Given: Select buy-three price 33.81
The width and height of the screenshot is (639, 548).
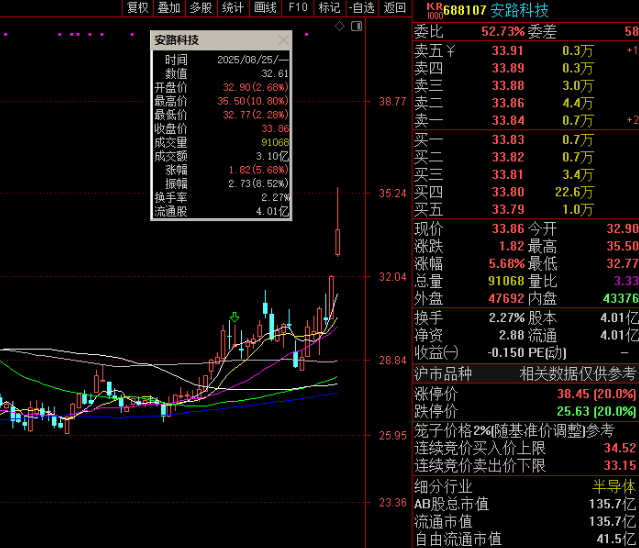Looking at the screenshot, I should tap(507, 175).
